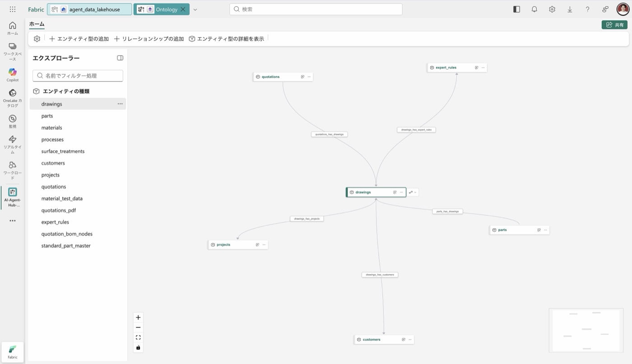The image size is (632, 364).
Task: Toggle the layout pane icon in header
Action: (517, 9)
